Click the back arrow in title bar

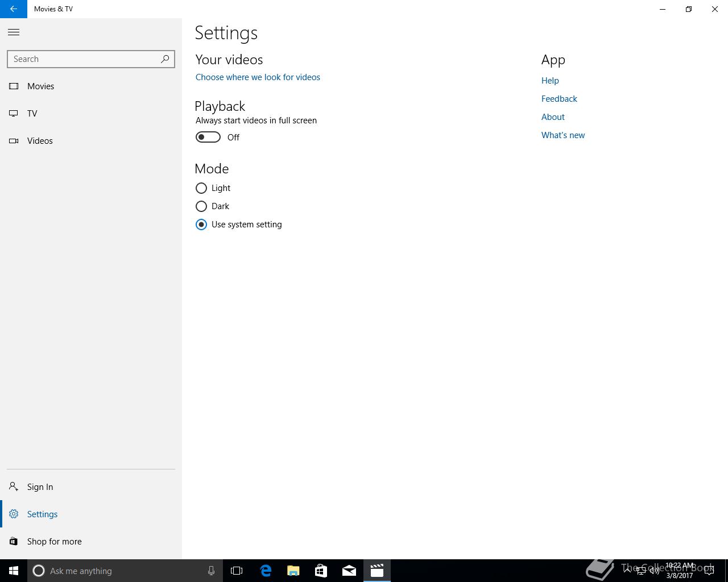[x=13, y=9]
